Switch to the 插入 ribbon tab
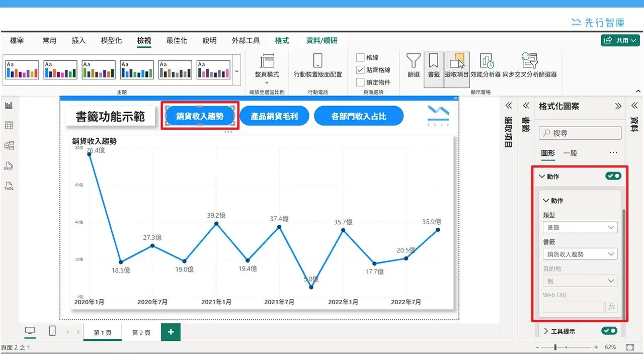Viewport: 644px width, 362px height. coord(78,41)
